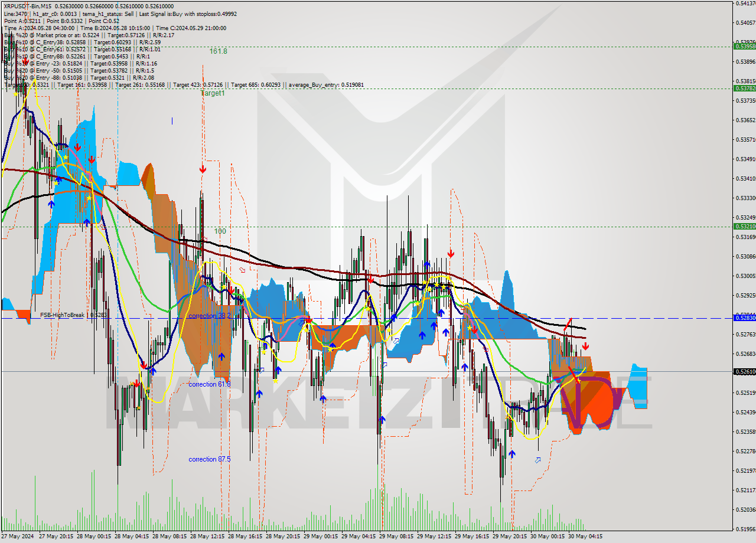Select the green 0.53782 price tag
756x543 pixels.
tap(744, 88)
